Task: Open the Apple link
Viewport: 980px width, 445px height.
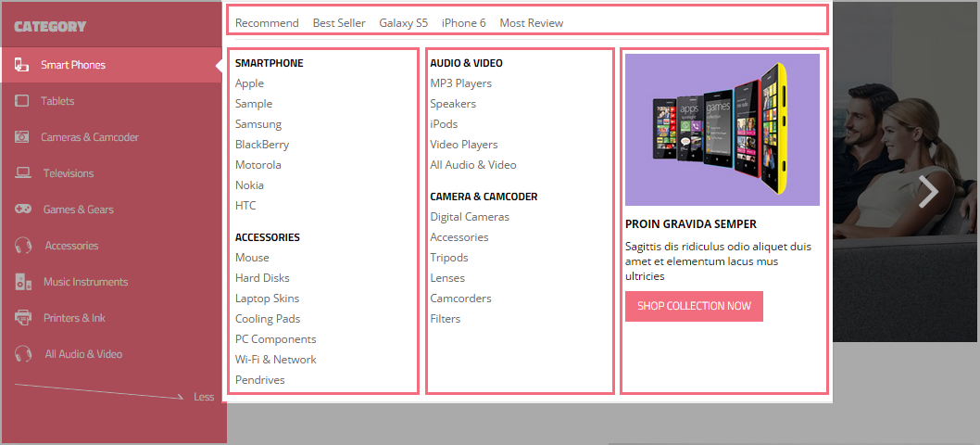Action: (249, 83)
